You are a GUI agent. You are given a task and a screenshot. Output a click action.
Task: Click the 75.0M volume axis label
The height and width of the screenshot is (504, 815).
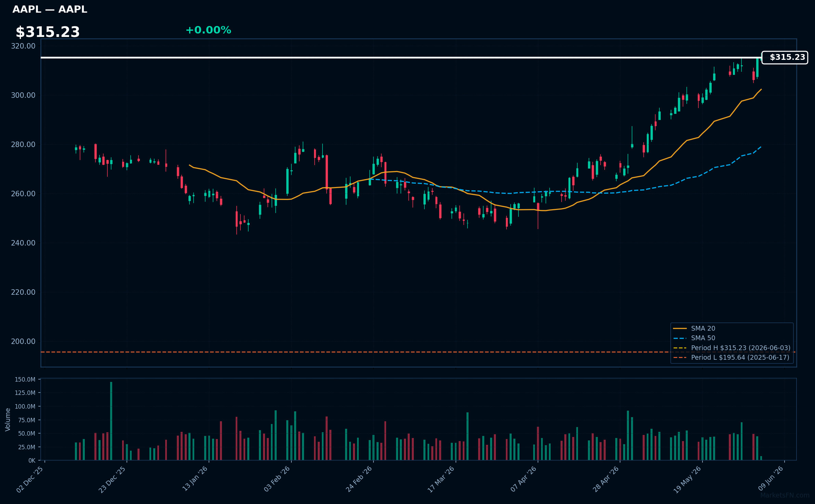point(26,420)
